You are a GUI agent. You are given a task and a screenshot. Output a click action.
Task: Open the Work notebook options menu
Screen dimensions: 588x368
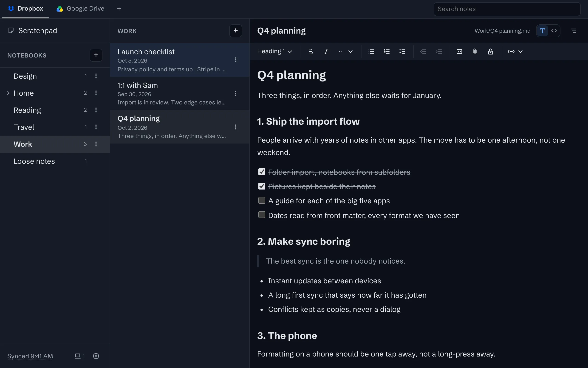[96, 144]
